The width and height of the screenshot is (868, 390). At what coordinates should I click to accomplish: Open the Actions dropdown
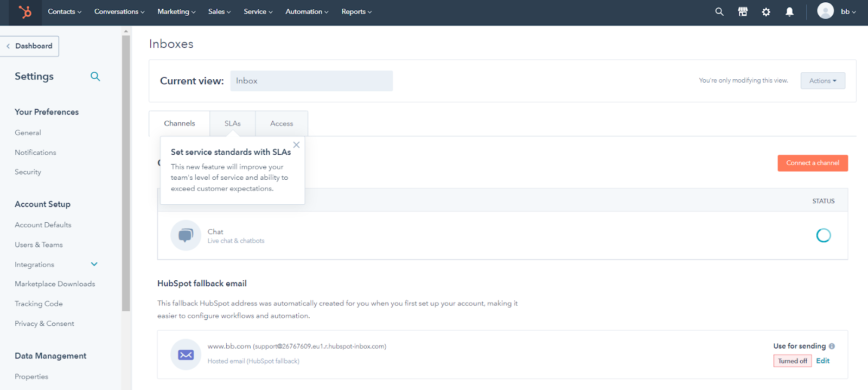(x=822, y=81)
